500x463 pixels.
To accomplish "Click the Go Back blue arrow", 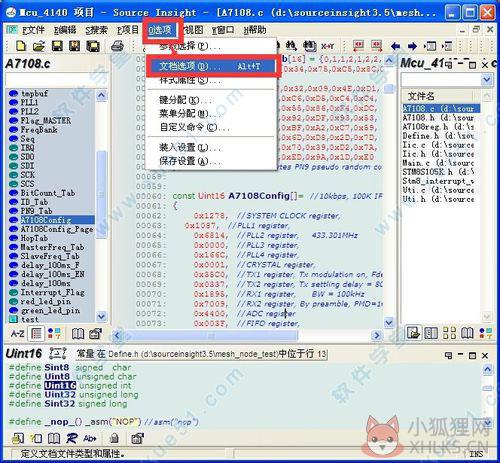I will coord(396,46).
